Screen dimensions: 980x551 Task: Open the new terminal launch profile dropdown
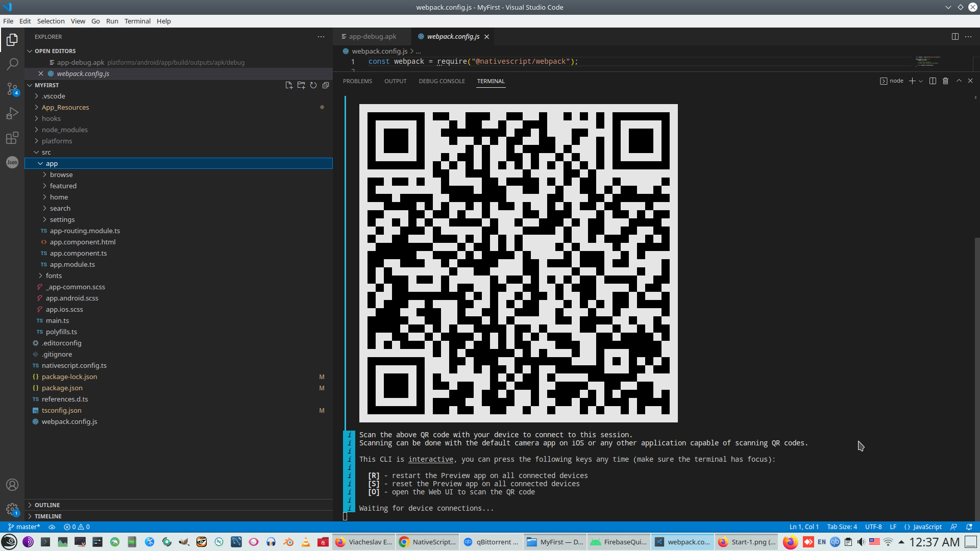pyautogui.click(x=921, y=81)
